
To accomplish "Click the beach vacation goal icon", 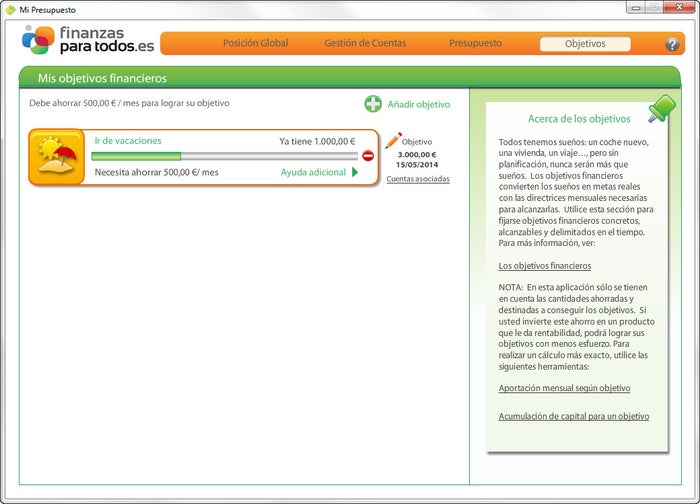I will coord(57,157).
